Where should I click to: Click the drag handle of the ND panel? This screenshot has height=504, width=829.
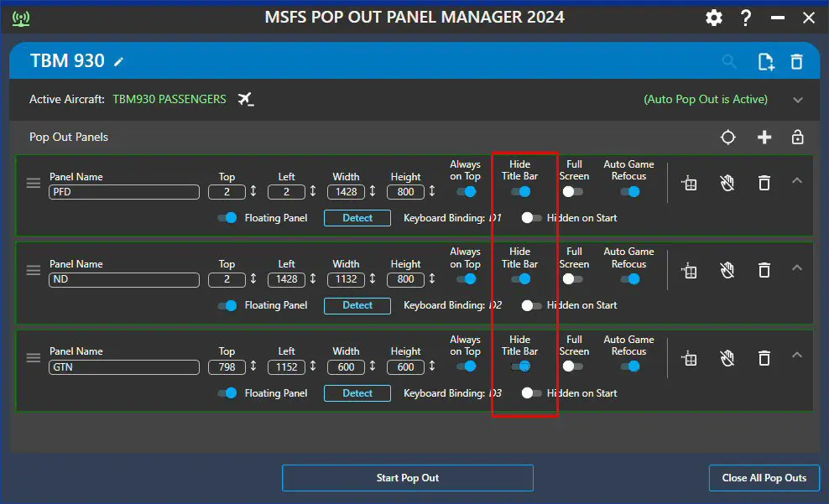34,271
